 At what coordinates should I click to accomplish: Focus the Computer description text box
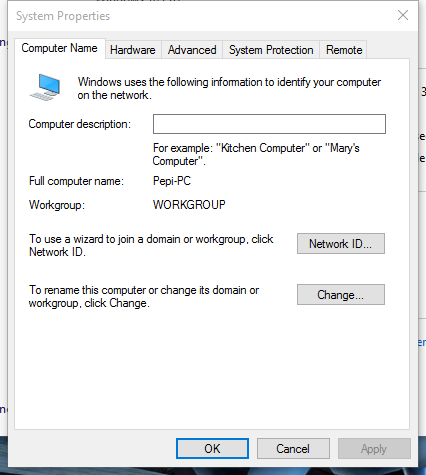pyautogui.click(x=269, y=124)
